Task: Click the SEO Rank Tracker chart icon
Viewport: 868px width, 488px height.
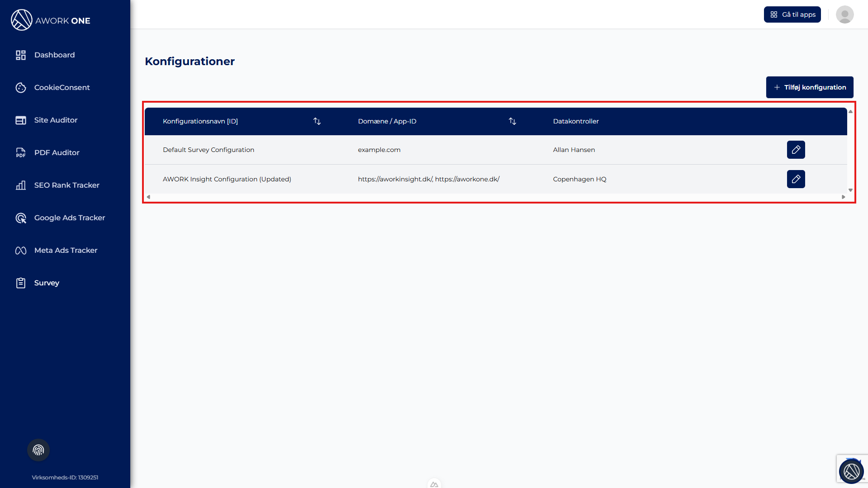Action: [x=21, y=185]
